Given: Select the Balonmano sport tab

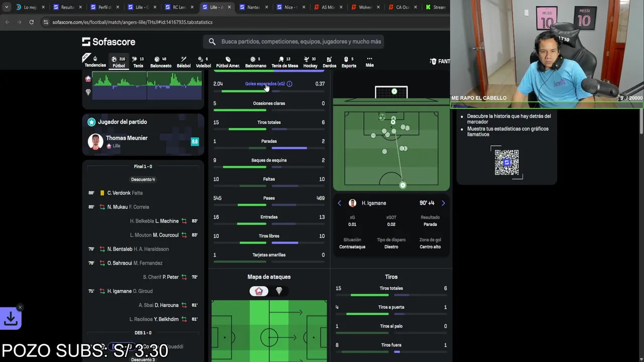Looking at the screenshot, I should coord(256,62).
